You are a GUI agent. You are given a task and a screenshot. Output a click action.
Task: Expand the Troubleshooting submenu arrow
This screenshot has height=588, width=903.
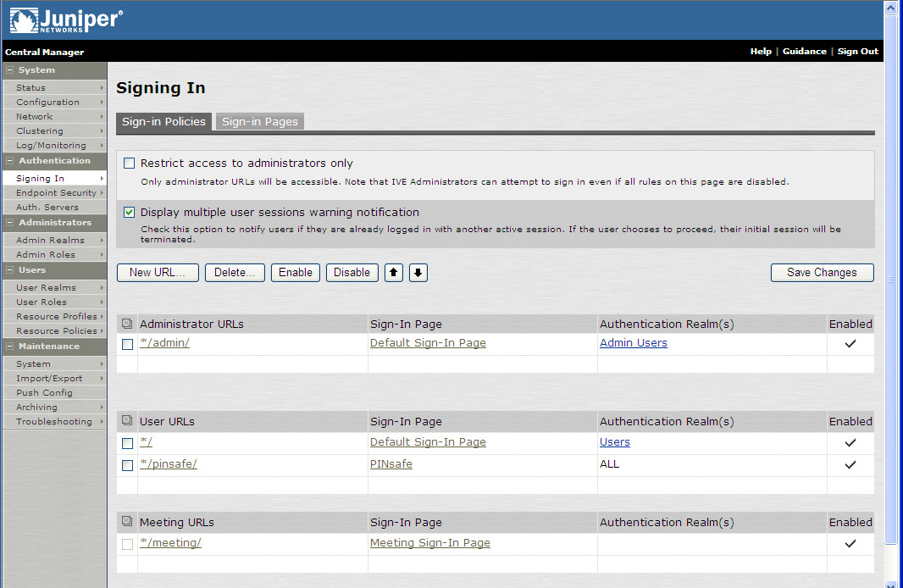click(x=102, y=422)
